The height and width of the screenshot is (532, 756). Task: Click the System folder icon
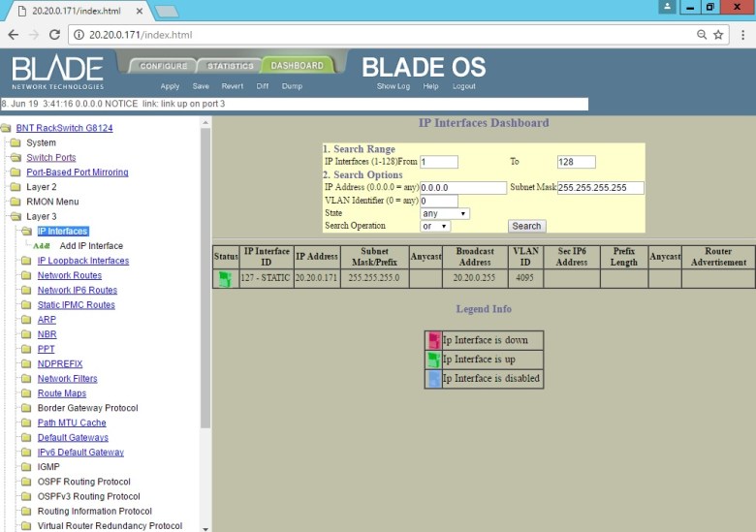[16, 142]
